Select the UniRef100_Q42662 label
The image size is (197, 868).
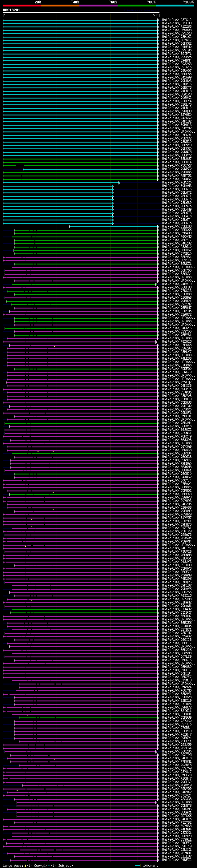point(177,118)
